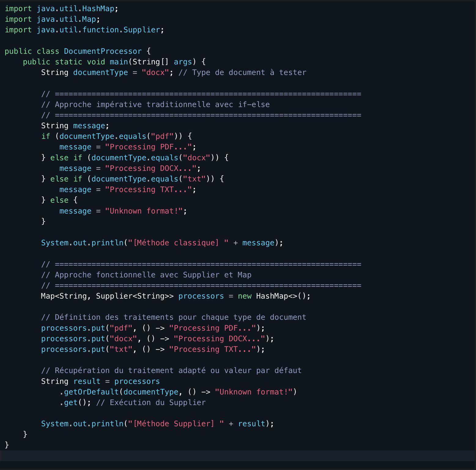Select the java.util.HashMap import line

(61, 9)
